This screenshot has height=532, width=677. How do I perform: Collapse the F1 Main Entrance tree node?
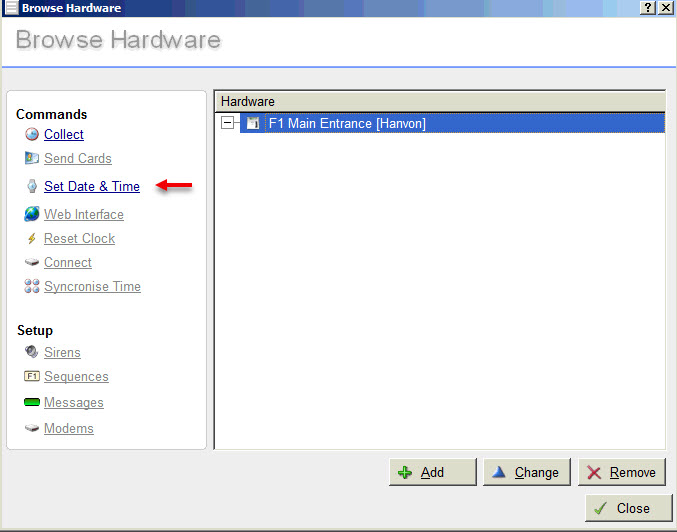point(227,123)
